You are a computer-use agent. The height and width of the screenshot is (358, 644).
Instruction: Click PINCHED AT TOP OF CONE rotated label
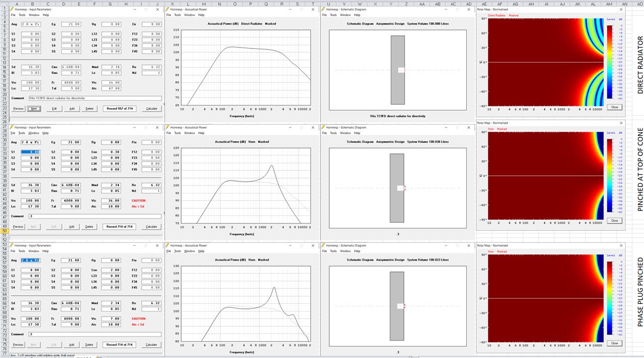pyautogui.click(x=639, y=170)
